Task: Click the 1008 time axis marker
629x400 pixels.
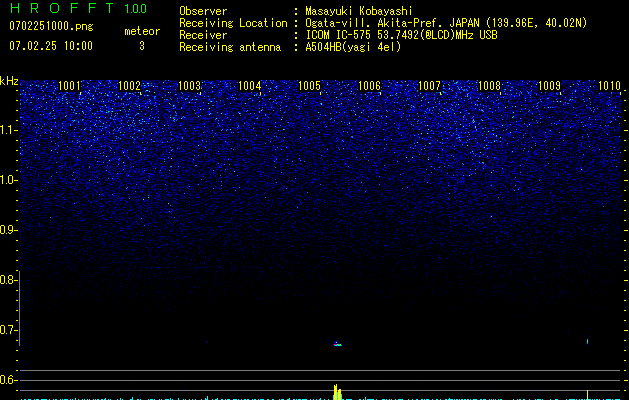Action: click(489, 86)
